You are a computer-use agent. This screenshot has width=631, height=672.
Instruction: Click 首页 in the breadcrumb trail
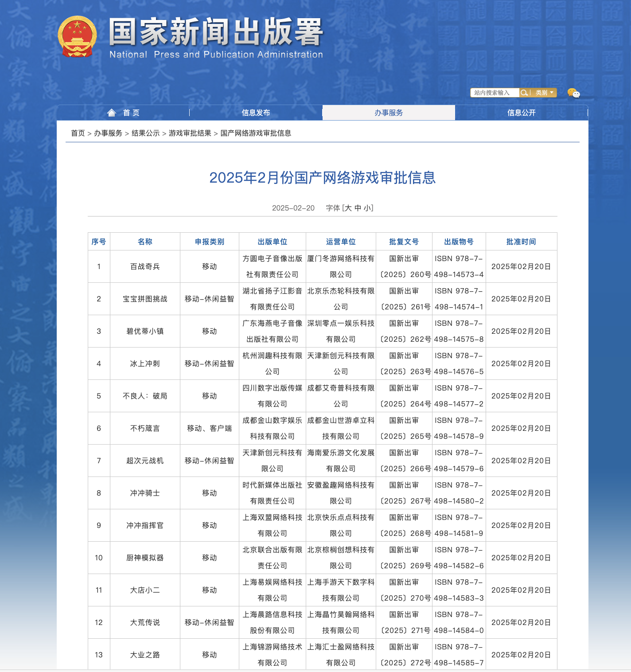click(x=78, y=133)
